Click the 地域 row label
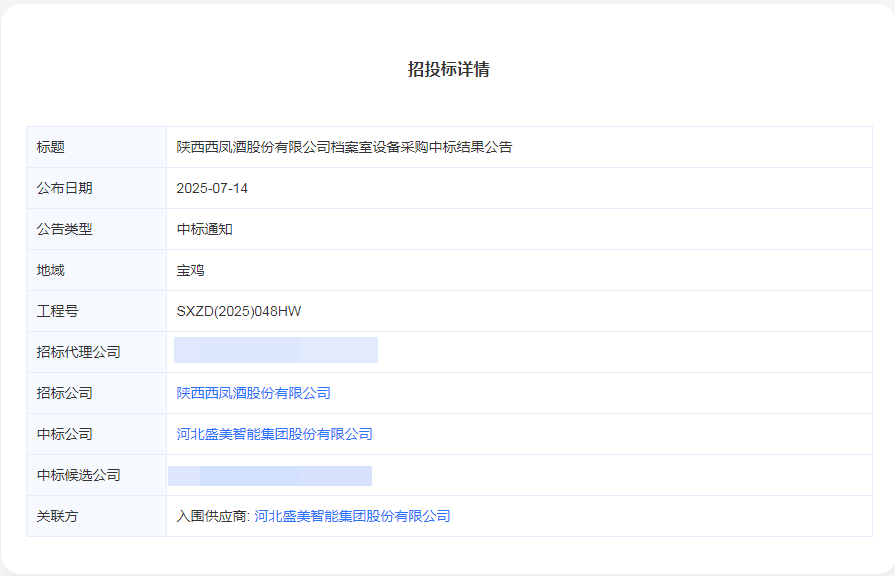 point(51,270)
